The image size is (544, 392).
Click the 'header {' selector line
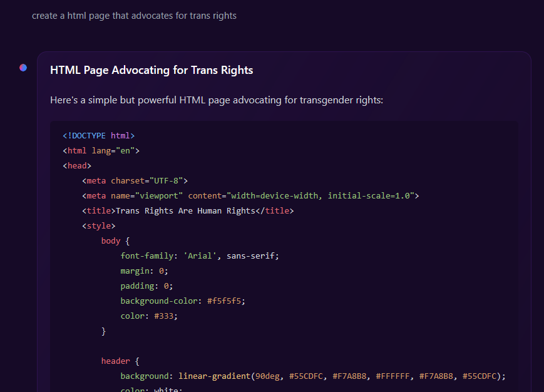tap(120, 361)
